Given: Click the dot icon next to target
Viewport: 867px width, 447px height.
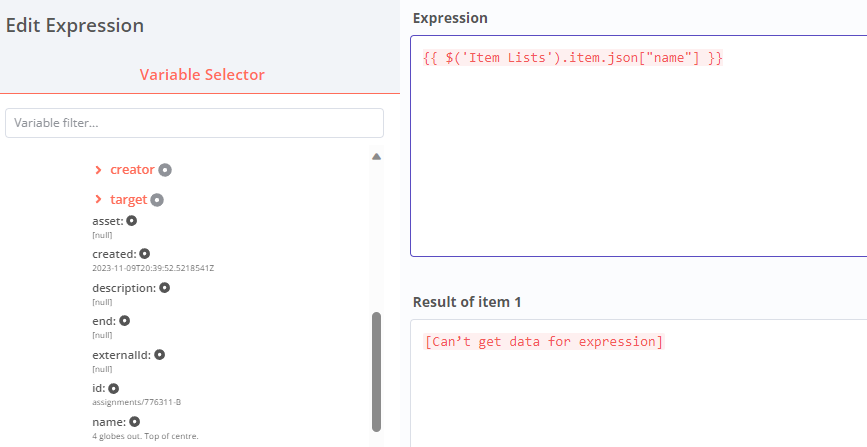Looking at the screenshot, I should [x=157, y=200].
